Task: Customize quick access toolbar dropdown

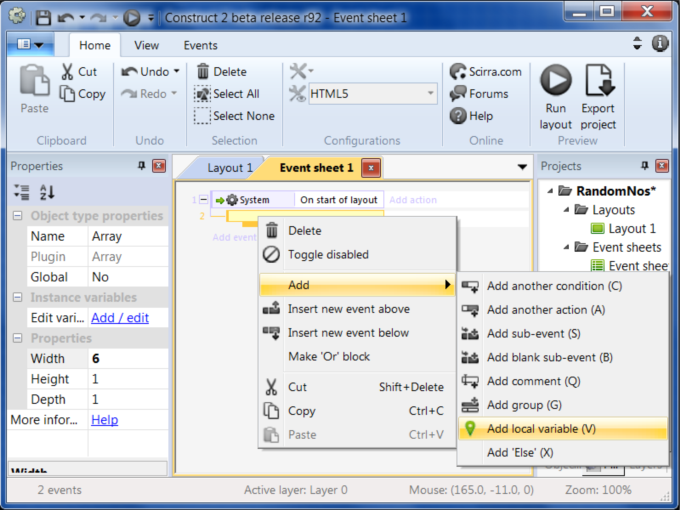Action: tap(151, 18)
